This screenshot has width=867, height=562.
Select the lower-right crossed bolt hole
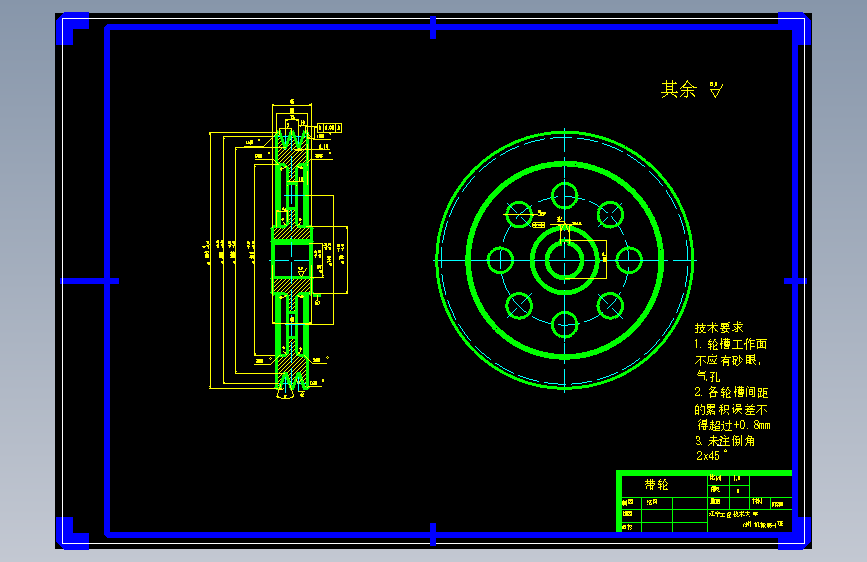[x=610, y=305]
